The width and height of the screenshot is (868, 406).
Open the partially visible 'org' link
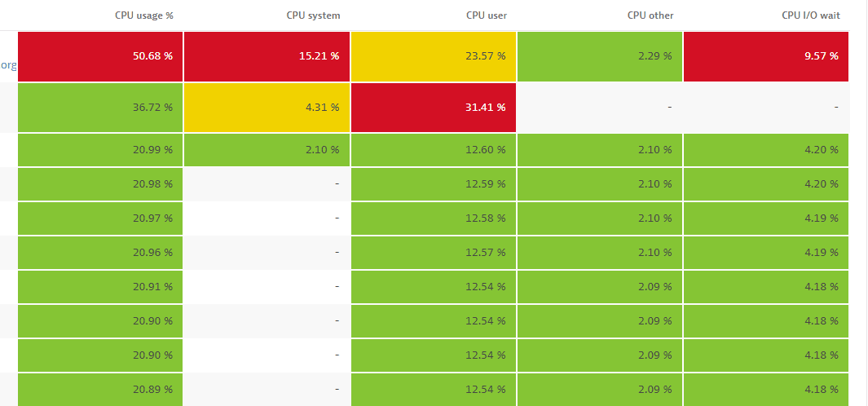tap(8, 65)
